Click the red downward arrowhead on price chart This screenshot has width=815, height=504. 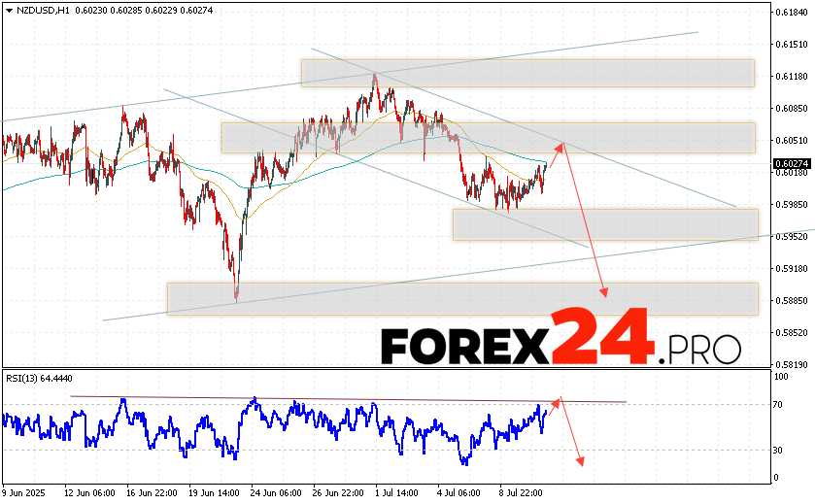click(605, 293)
